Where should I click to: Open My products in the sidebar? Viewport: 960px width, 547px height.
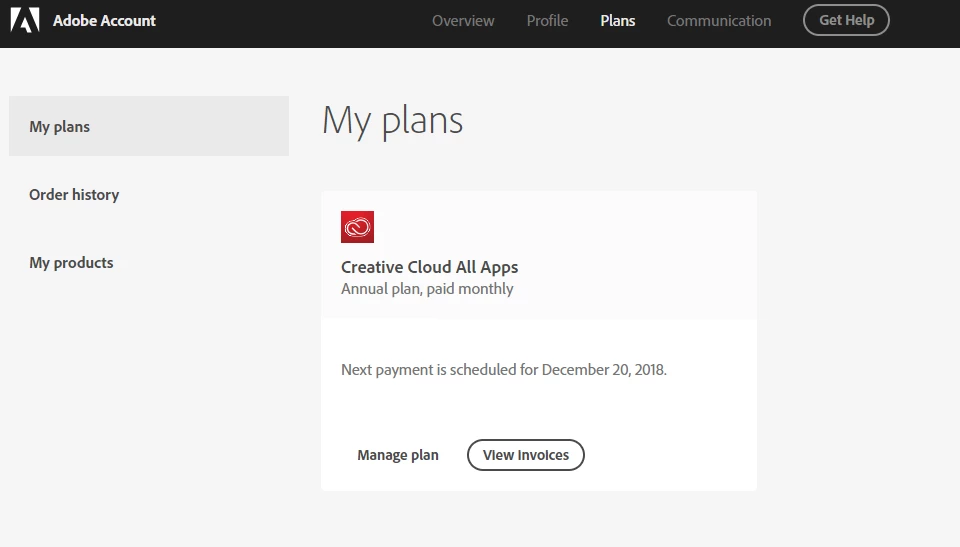pyautogui.click(x=71, y=263)
